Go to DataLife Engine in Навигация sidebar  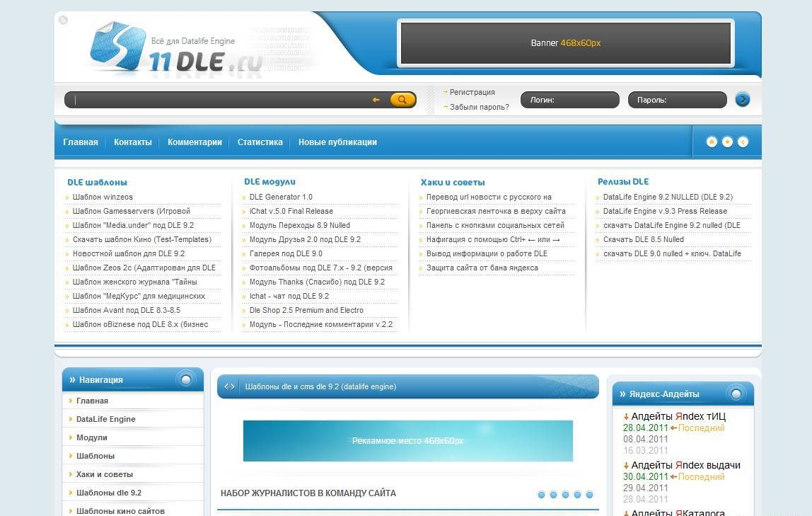(x=105, y=419)
